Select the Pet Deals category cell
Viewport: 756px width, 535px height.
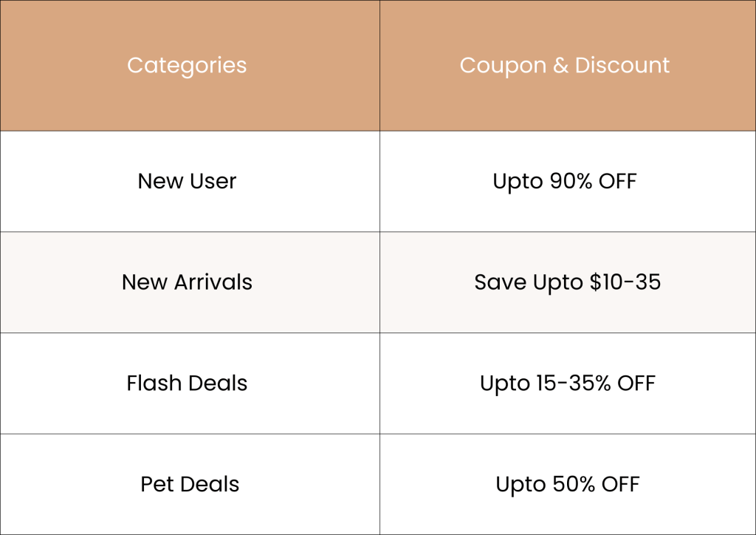190,484
